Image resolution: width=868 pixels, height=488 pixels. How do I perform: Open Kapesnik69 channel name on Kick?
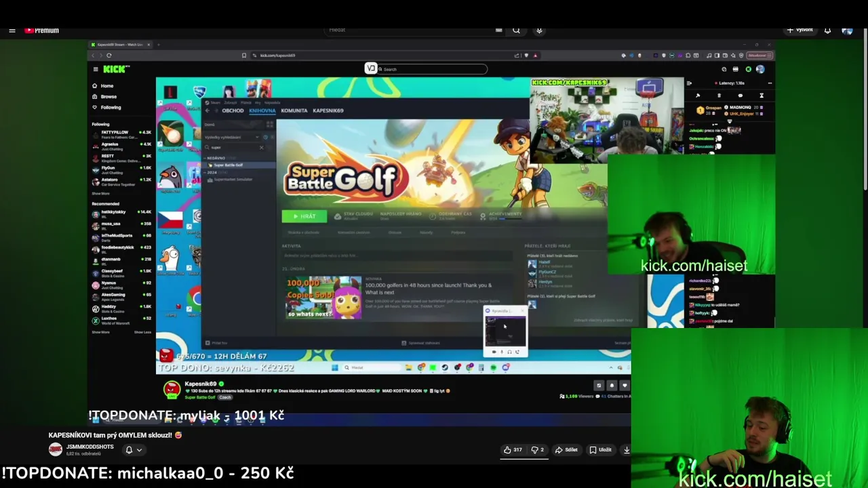click(x=200, y=384)
